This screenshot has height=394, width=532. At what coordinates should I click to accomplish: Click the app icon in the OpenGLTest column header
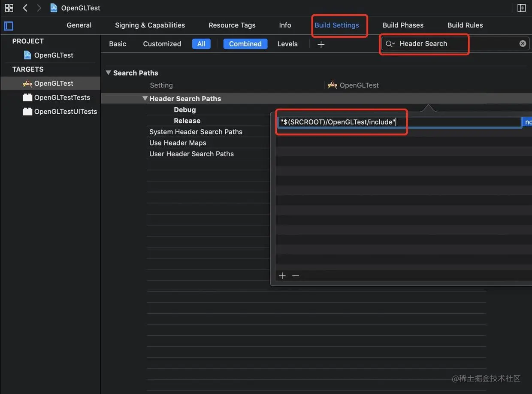tap(332, 85)
